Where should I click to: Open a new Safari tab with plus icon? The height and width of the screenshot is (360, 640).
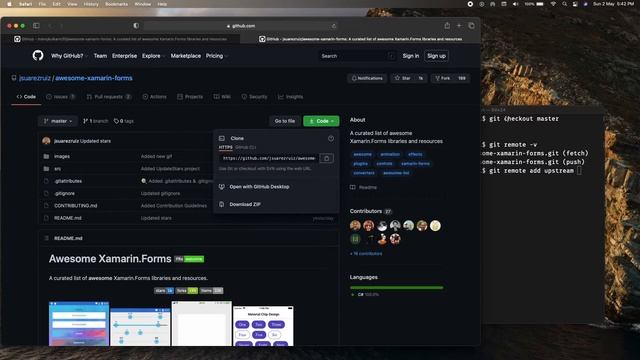[x=459, y=25]
